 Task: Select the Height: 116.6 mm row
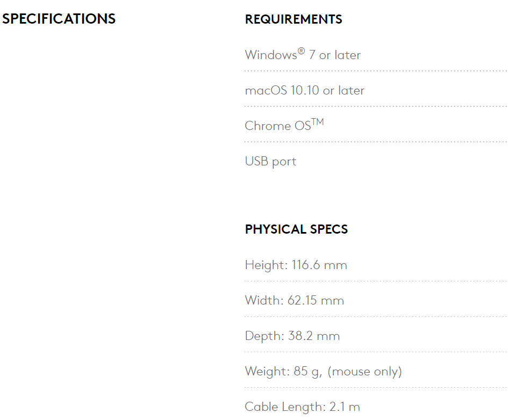[296, 265]
